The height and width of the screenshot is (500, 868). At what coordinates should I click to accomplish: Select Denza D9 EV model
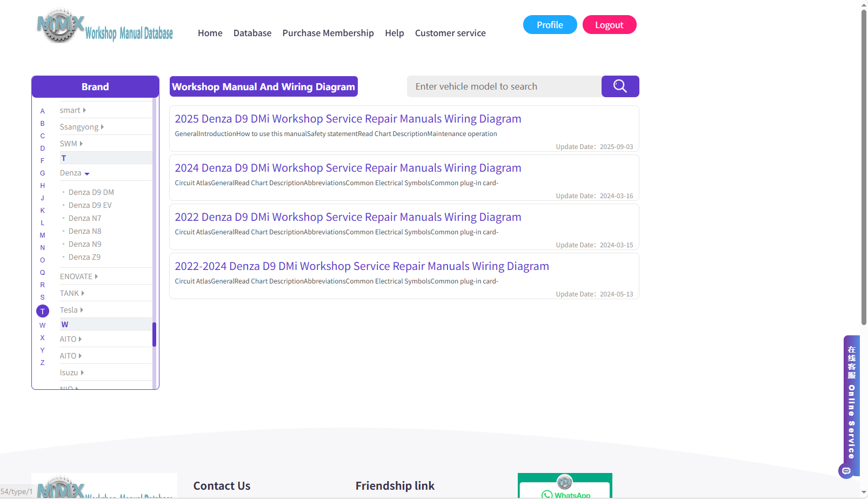click(90, 205)
